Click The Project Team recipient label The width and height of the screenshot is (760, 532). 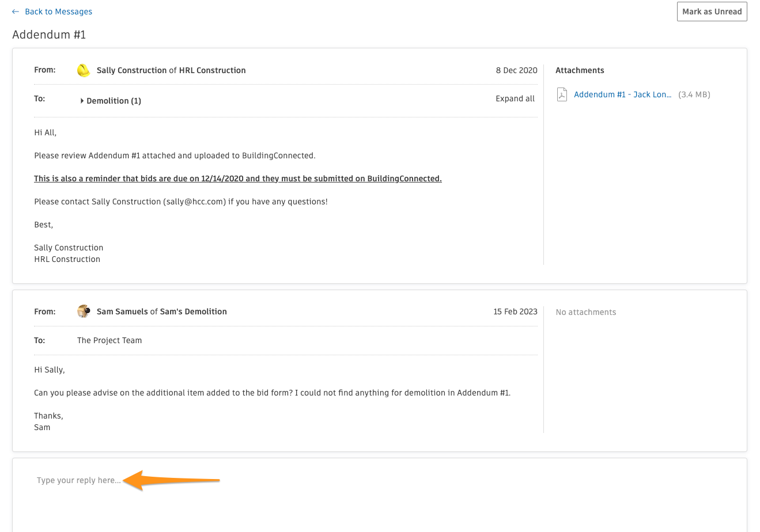[x=109, y=340]
